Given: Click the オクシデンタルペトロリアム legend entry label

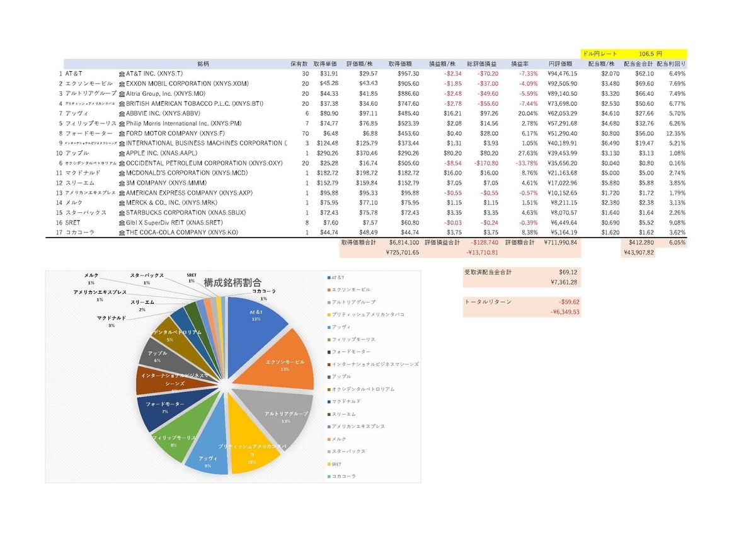Looking at the screenshot, I should pyautogui.click(x=364, y=389).
